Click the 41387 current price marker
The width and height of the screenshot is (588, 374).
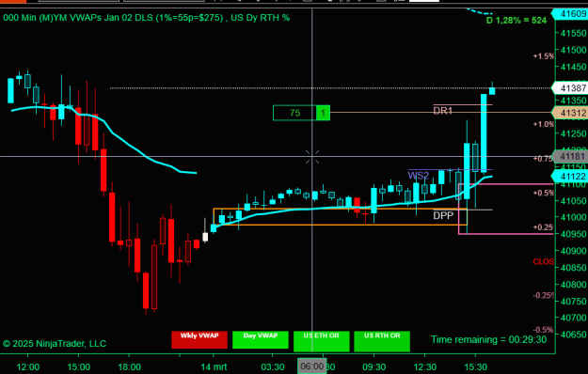tap(570, 88)
